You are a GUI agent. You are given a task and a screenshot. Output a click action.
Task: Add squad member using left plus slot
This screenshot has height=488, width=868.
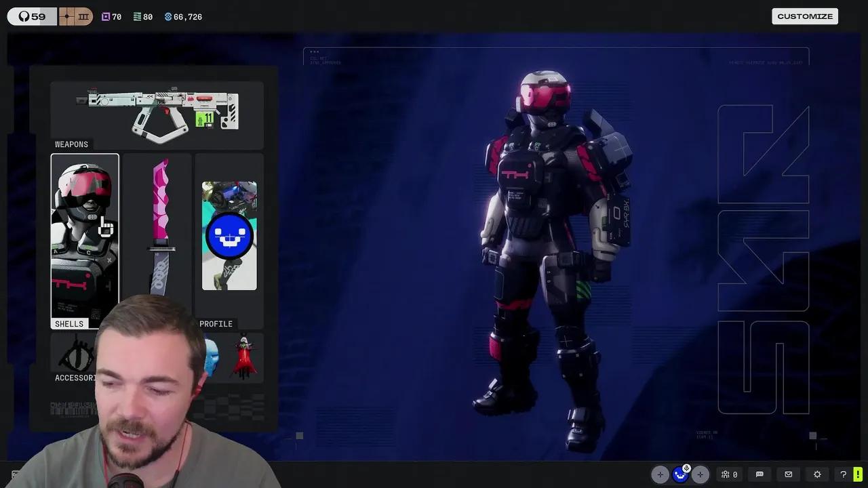[x=660, y=474]
